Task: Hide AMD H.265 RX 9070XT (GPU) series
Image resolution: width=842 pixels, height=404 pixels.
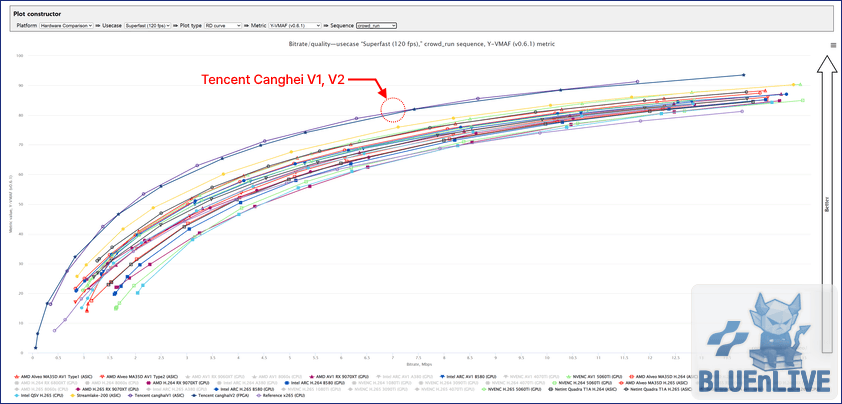Action: (x=107, y=389)
